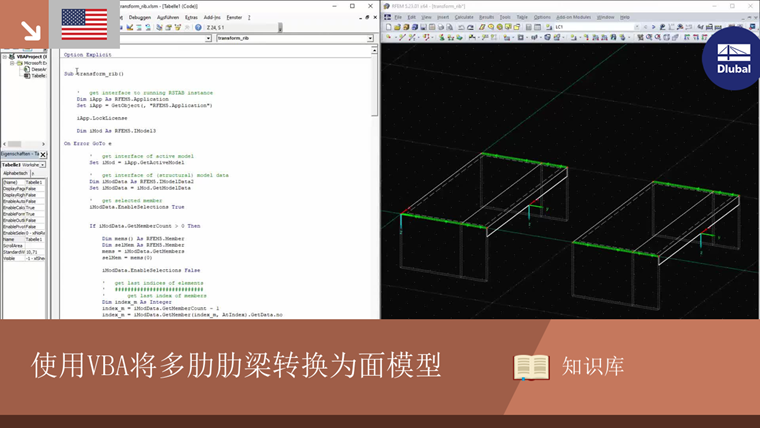Click the EnableCalculation True property value

coord(35,207)
